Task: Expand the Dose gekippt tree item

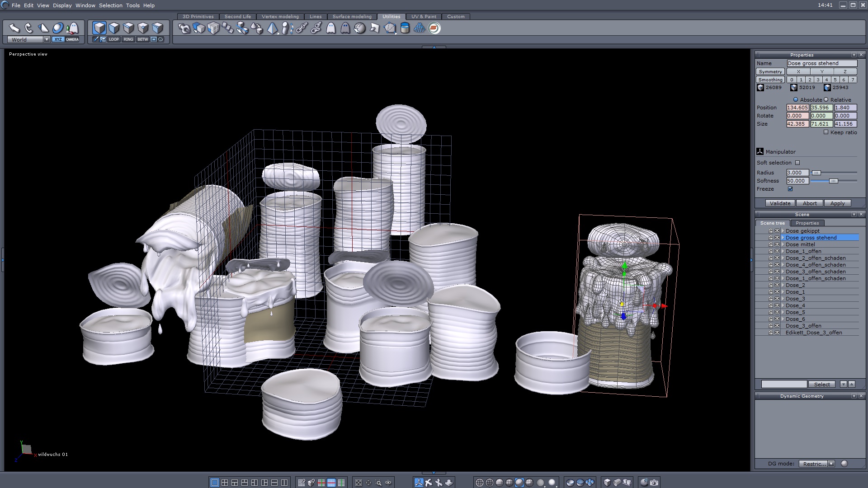Action: [x=783, y=231]
